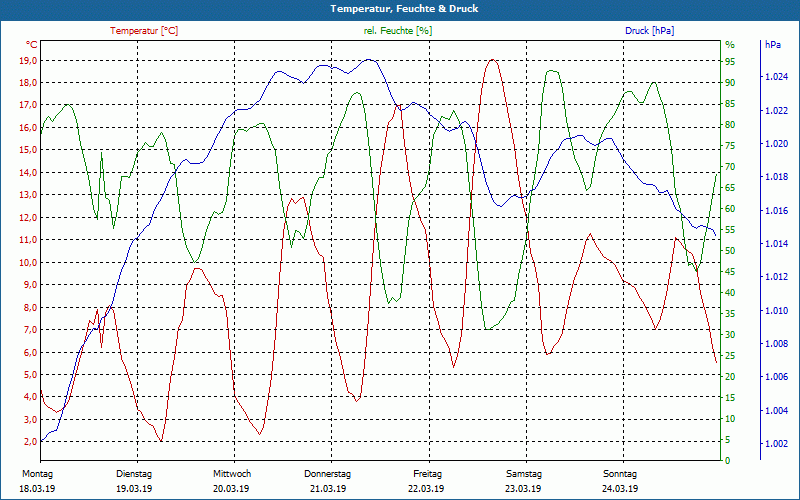The width and height of the screenshot is (800, 500).
Task: Select the Donnerstag day label
Action: (x=328, y=474)
